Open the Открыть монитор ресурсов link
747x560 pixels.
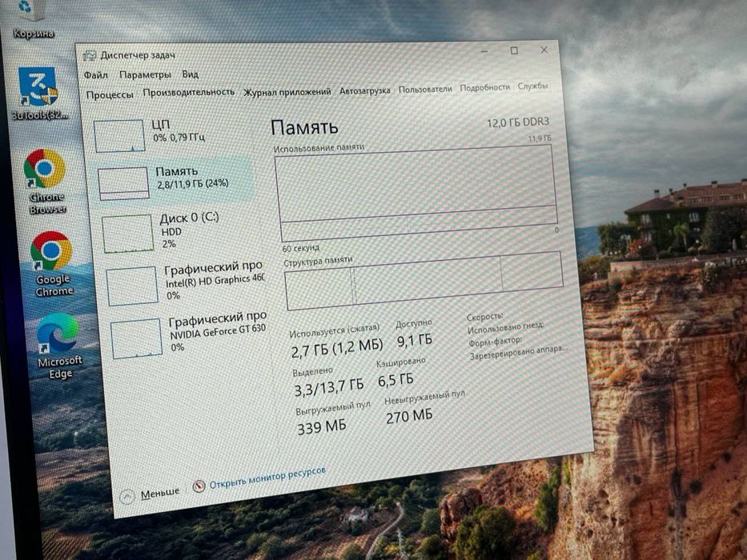tap(267, 477)
